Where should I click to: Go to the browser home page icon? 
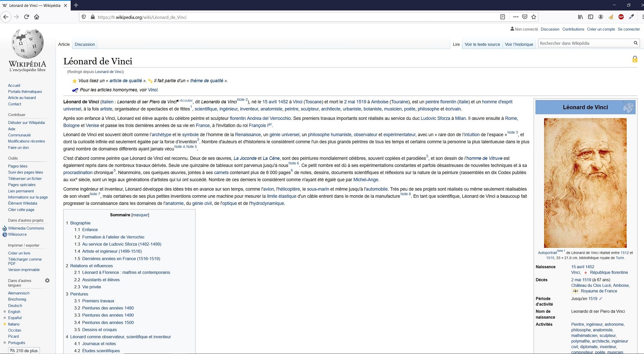pyautogui.click(x=37, y=17)
